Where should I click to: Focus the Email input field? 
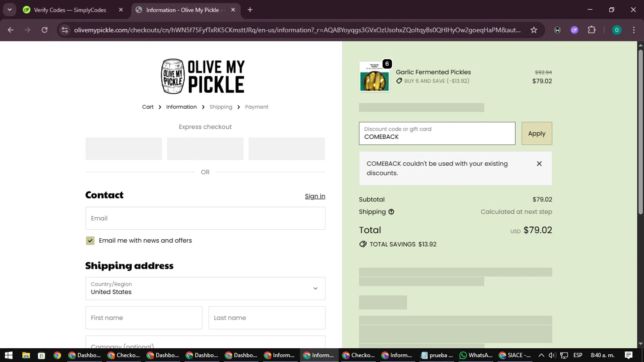205,218
